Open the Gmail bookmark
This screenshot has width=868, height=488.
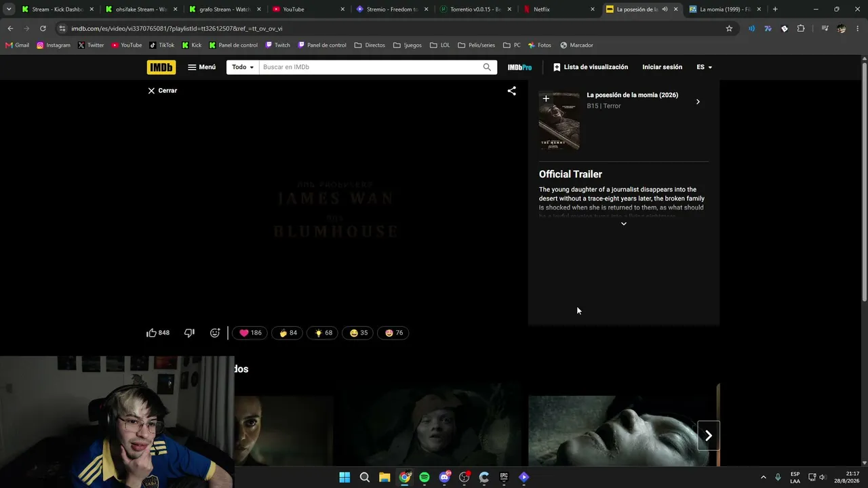point(17,45)
